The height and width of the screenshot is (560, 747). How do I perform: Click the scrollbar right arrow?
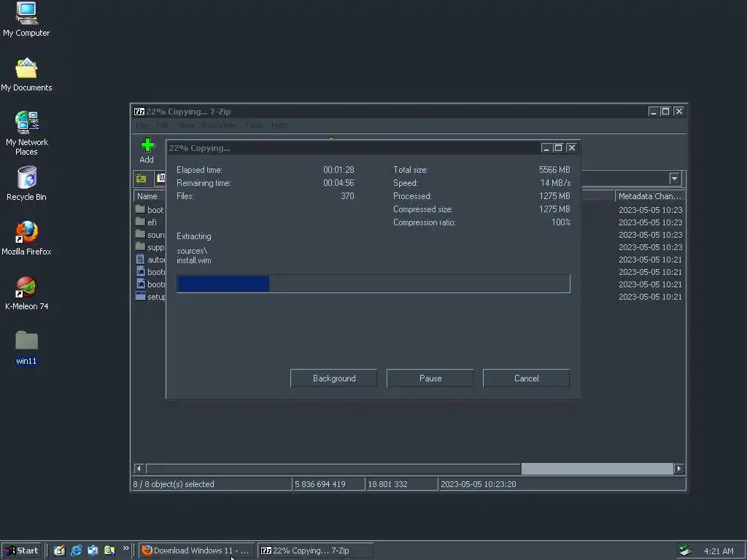(679, 469)
